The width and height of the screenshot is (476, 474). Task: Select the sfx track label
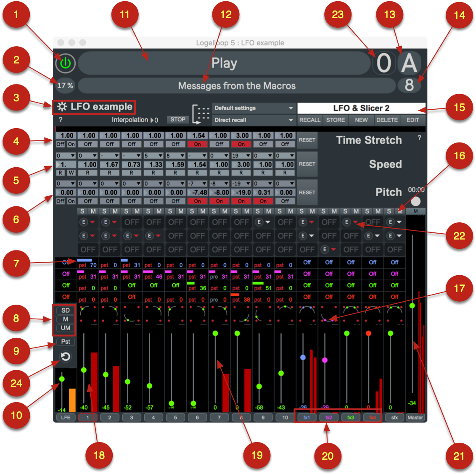pyautogui.click(x=395, y=418)
